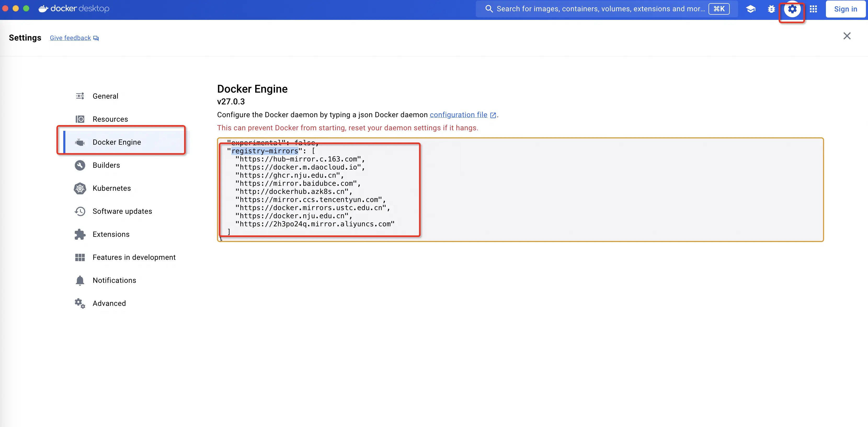Click the Software updates clock icon
This screenshot has width=868, height=427.
80,211
